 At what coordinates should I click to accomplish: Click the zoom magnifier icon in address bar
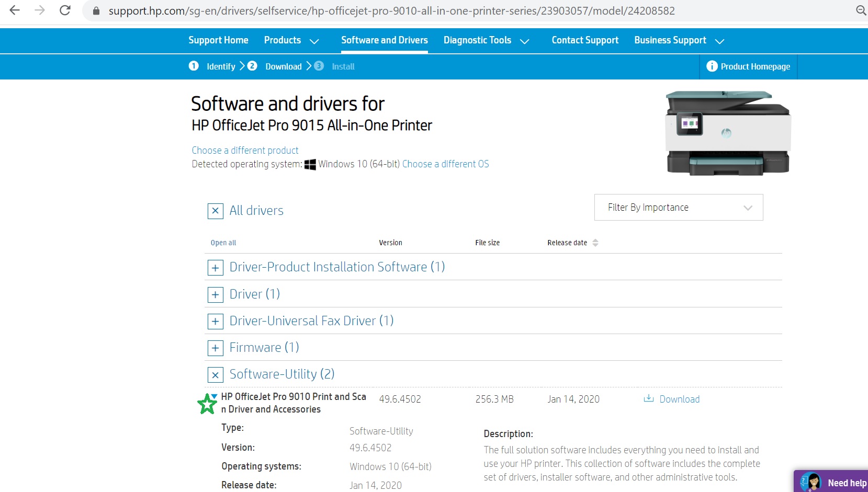click(x=860, y=10)
